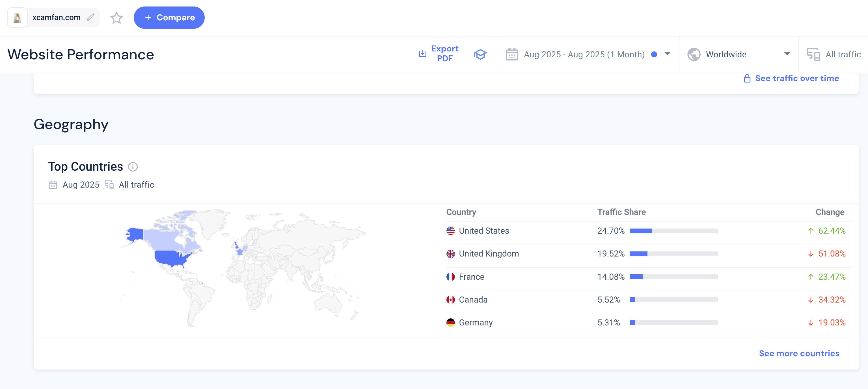
Task: Click the graduation cap learning icon
Action: (x=480, y=54)
